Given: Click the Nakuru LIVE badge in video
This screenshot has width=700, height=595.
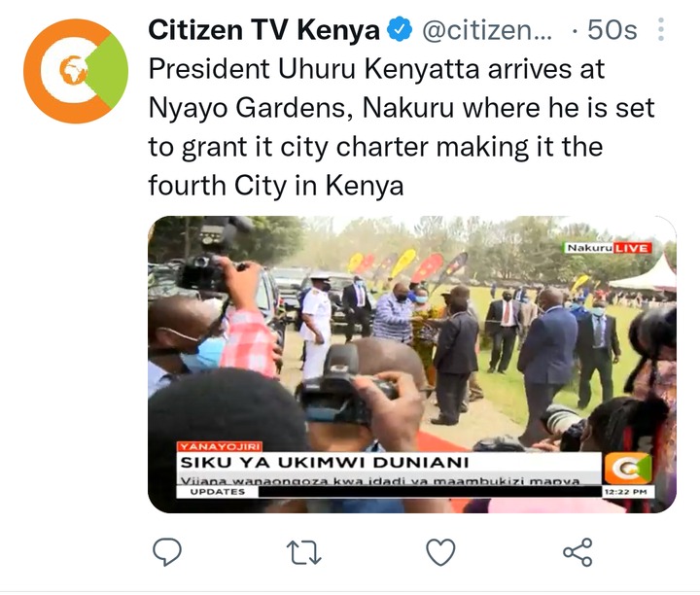Looking at the screenshot, I should tap(608, 248).
